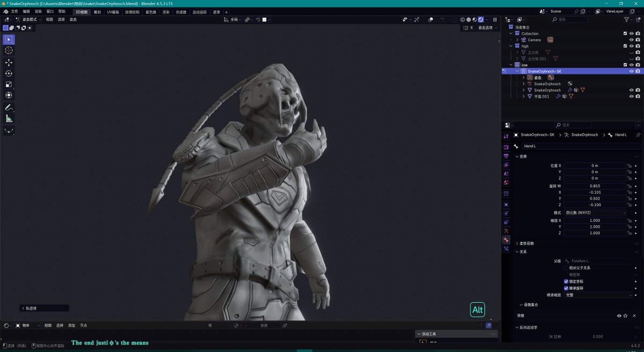
Task: Select Material Preview viewport shading
Action: pyautogui.click(x=474, y=19)
